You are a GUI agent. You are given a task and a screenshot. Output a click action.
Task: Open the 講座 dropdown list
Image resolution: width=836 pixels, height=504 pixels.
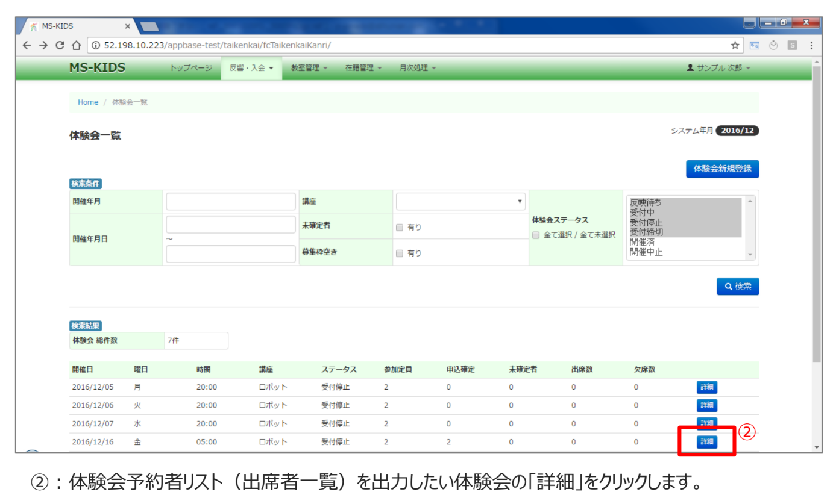coord(460,202)
